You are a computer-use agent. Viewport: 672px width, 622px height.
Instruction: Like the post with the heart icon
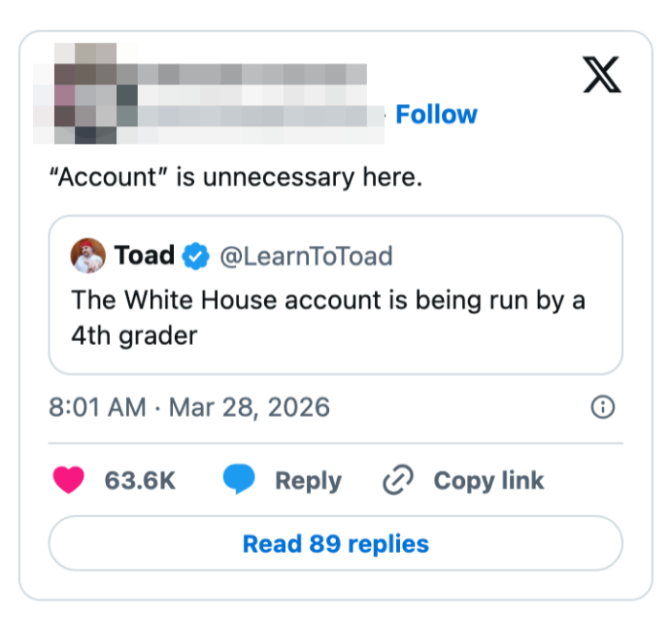[x=68, y=480]
